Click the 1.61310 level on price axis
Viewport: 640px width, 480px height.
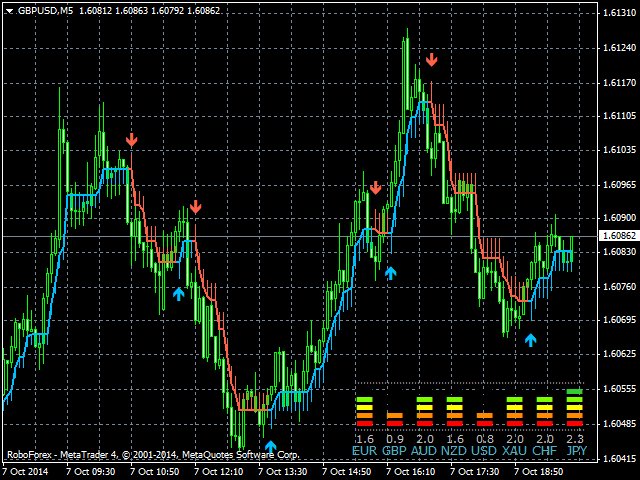coord(618,13)
